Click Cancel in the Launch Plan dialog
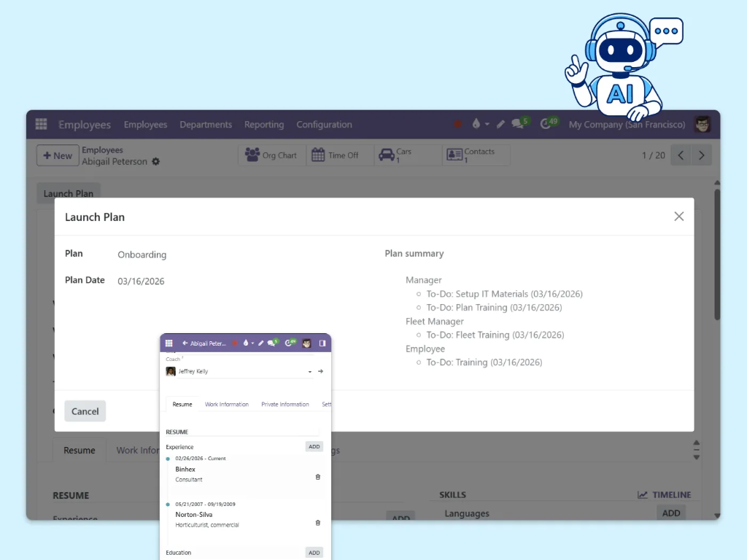 [85, 411]
